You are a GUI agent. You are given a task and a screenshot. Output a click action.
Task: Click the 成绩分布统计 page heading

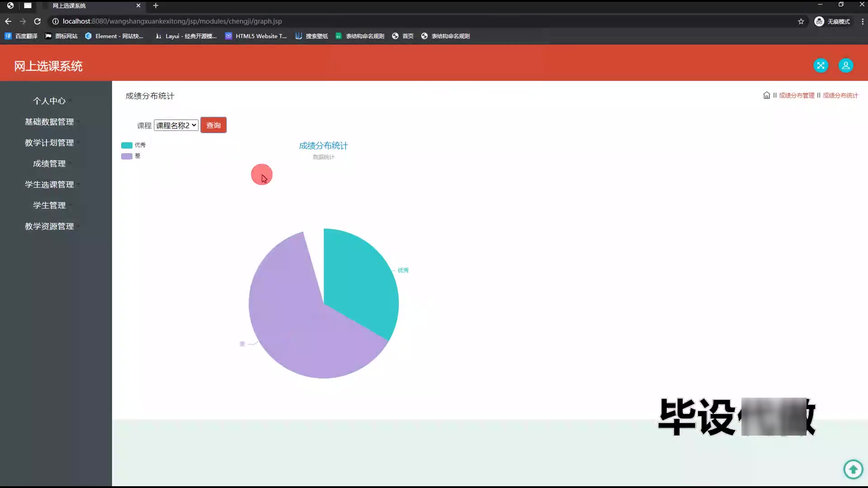[x=150, y=96]
